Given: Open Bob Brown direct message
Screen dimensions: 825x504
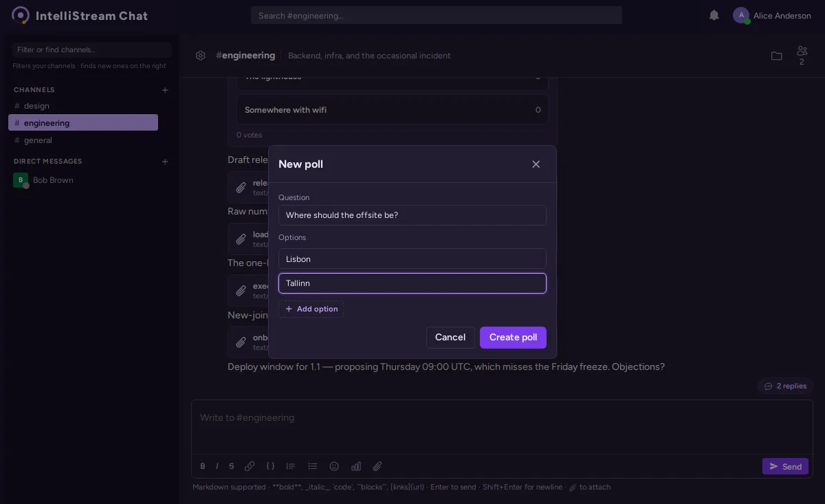Looking at the screenshot, I should click(83, 180).
